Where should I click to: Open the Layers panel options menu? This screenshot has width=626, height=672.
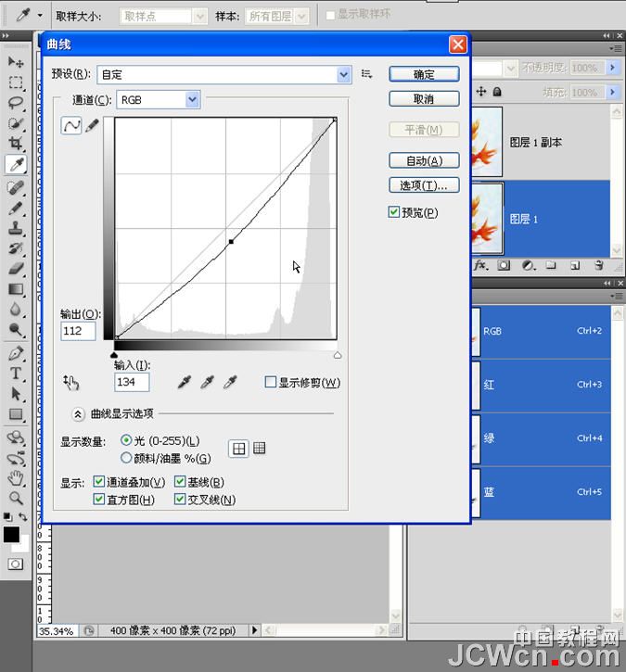coord(615,48)
